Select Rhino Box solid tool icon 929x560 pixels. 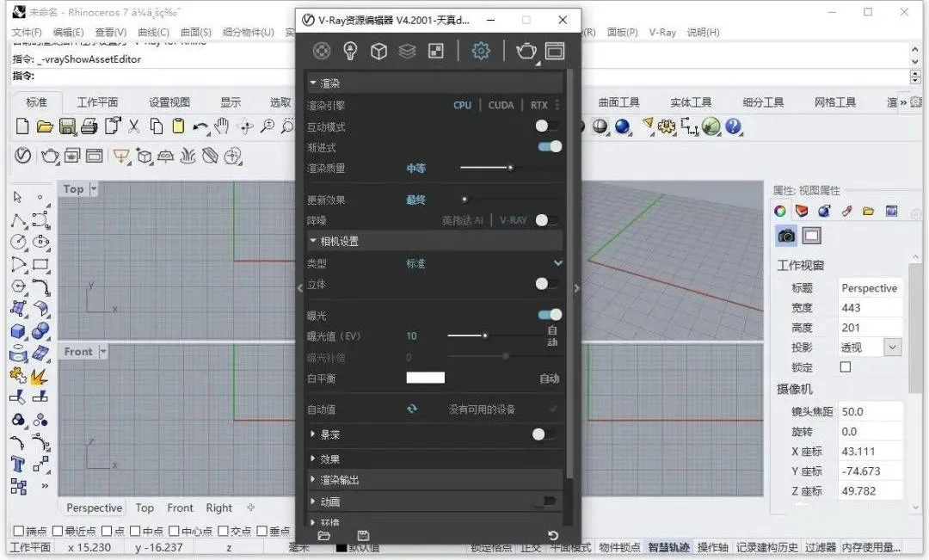(x=18, y=331)
